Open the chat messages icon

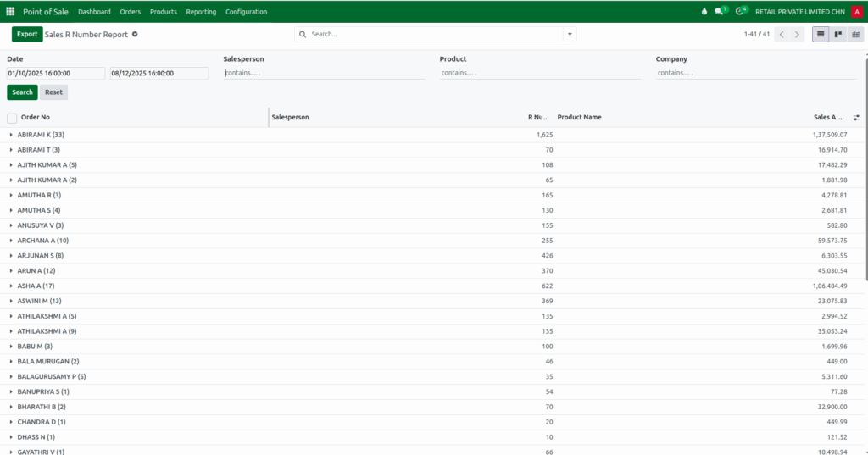721,11
